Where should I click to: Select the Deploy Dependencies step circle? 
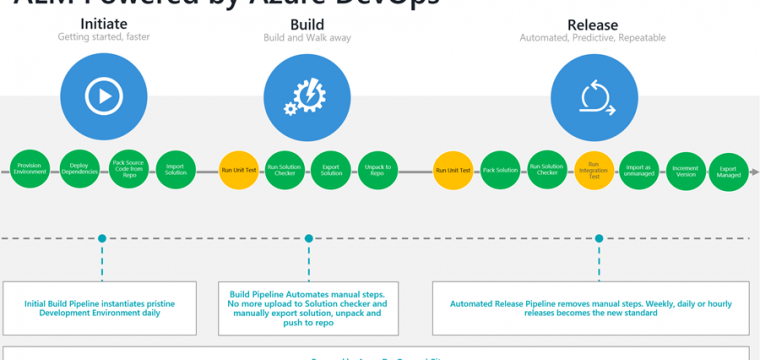(79, 169)
